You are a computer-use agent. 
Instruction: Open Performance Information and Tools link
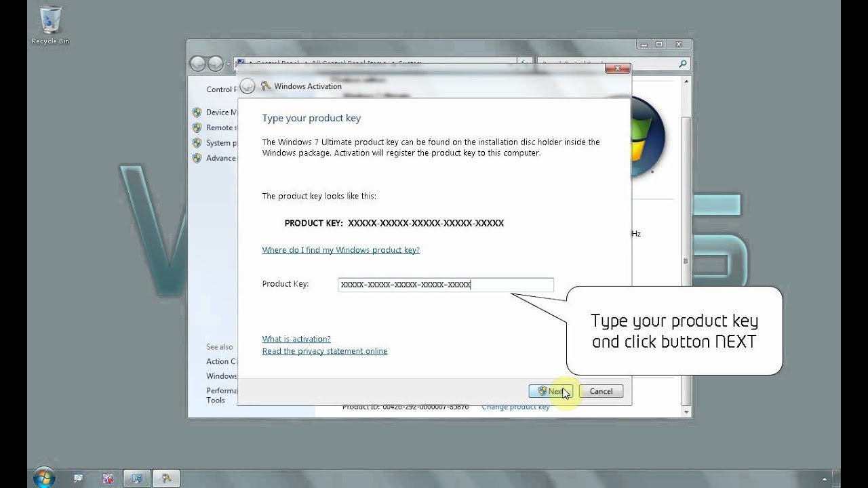coord(222,395)
